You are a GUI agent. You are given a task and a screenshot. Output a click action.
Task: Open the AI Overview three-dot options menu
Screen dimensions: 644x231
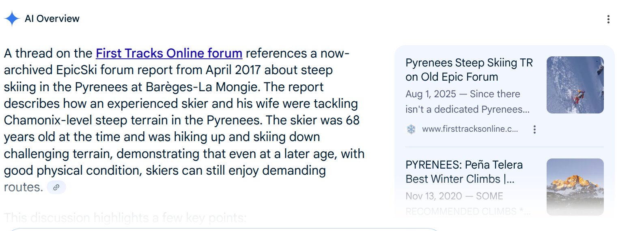[x=608, y=19]
